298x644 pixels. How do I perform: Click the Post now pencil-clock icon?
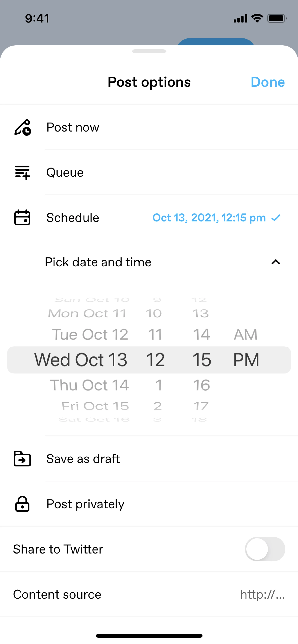click(x=23, y=127)
